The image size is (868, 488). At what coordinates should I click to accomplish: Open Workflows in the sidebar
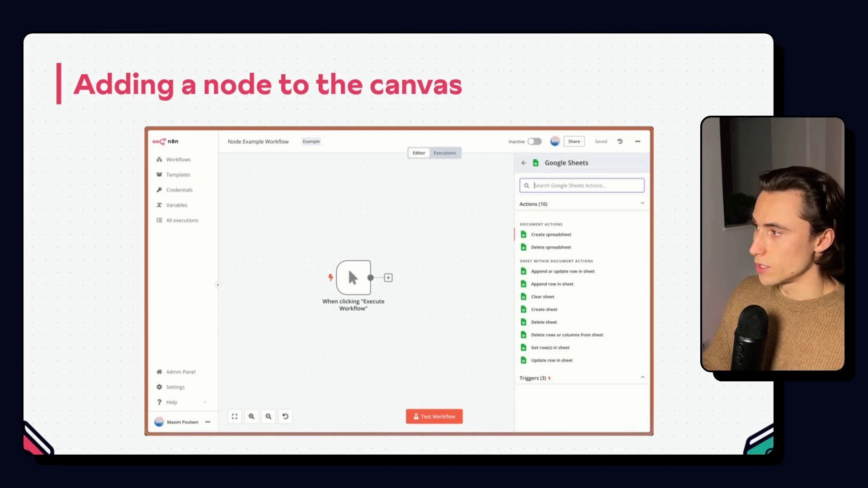(174, 160)
